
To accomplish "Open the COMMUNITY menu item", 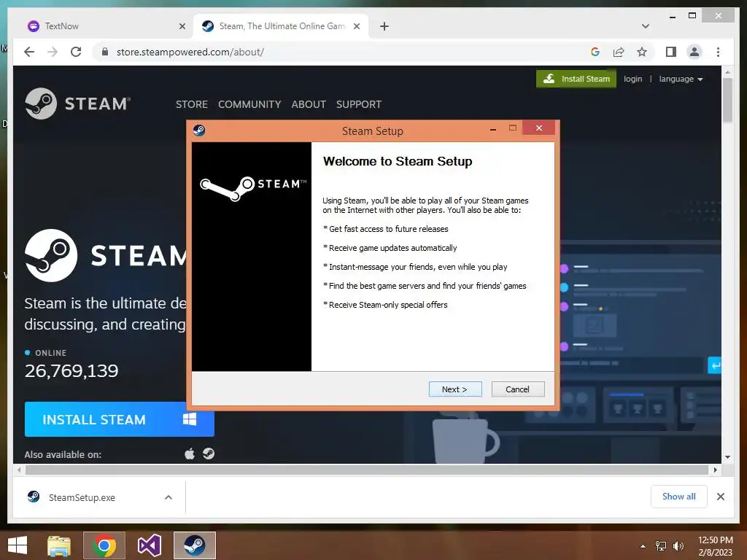I will [x=249, y=104].
